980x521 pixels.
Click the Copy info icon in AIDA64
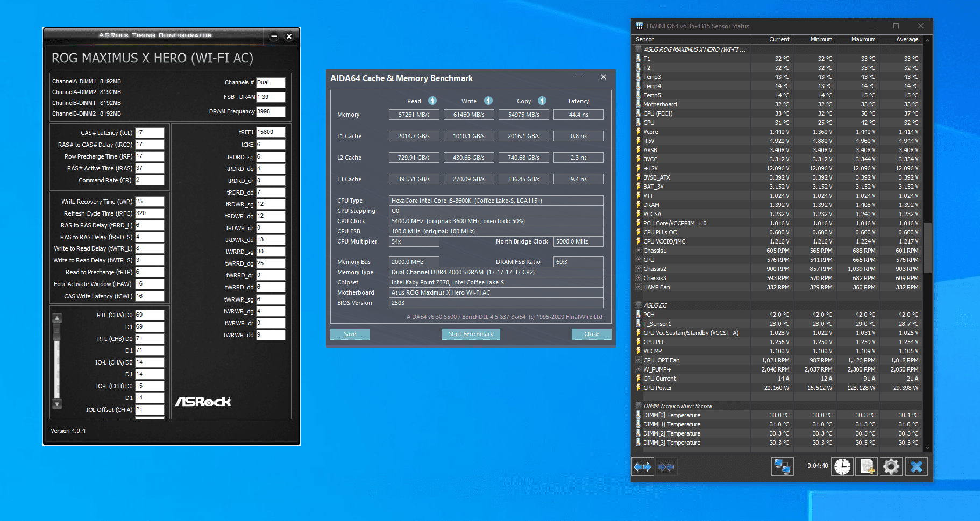(x=542, y=101)
